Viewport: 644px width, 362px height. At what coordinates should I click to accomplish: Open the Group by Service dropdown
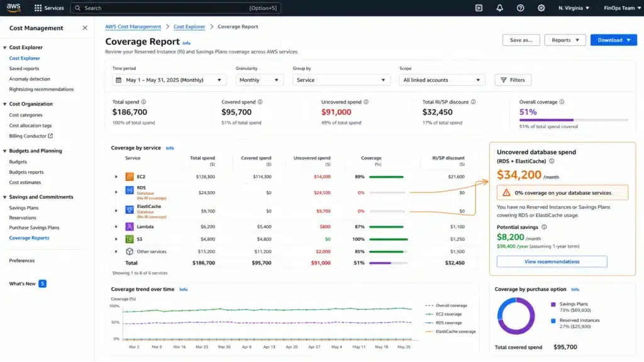[x=341, y=80]
